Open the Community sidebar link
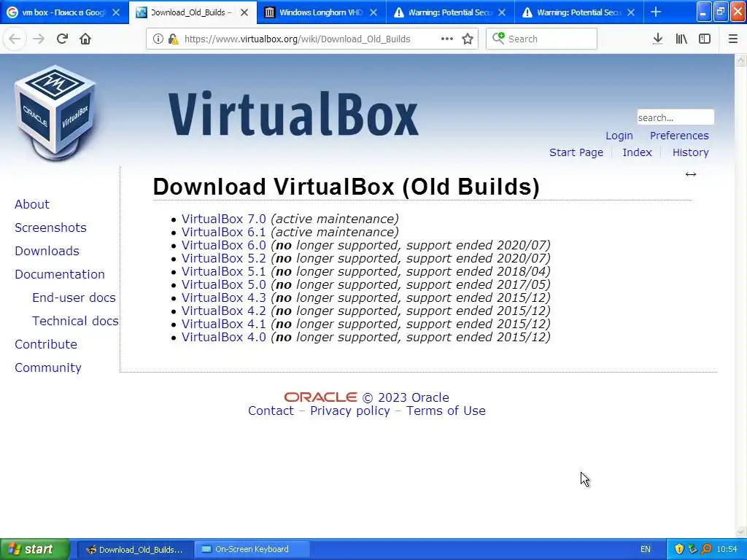This screenshot has width=747, height=560. coord(48,367)
